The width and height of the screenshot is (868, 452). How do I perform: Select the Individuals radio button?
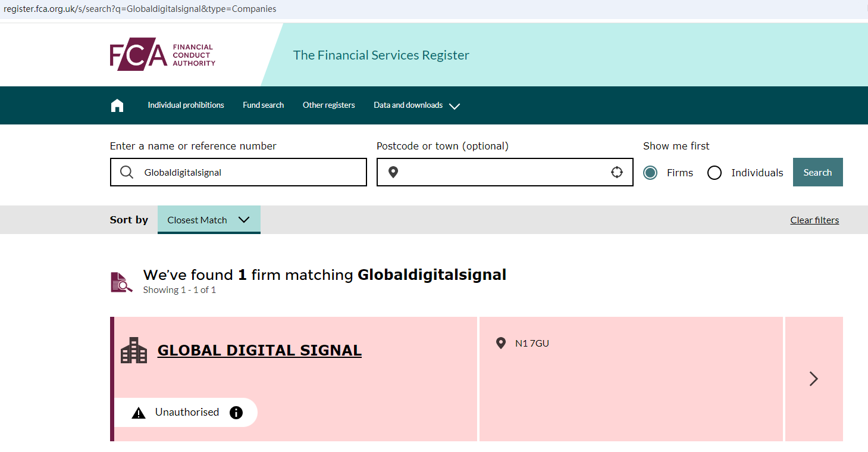[x=715, y=173]
